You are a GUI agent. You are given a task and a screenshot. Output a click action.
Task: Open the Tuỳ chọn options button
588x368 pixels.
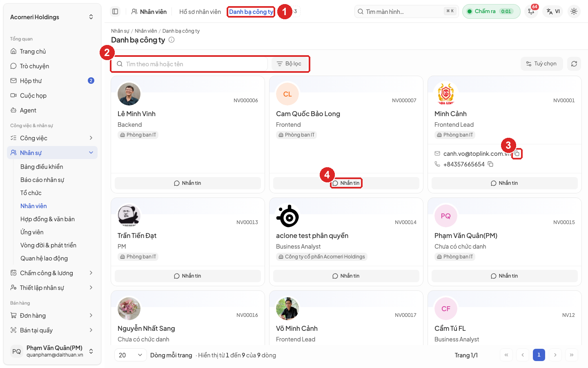click(x=541, y=64)
